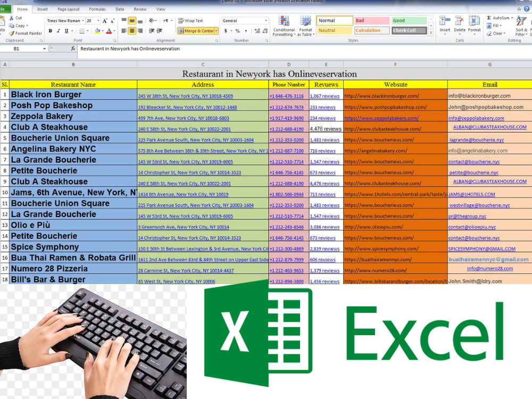Click the Cut scissors icon

point(11,18)
